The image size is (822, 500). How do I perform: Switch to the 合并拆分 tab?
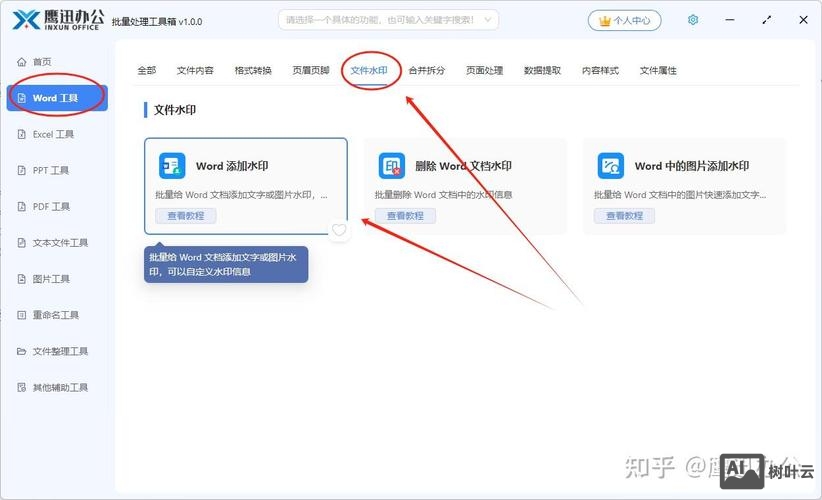[427, 70]
